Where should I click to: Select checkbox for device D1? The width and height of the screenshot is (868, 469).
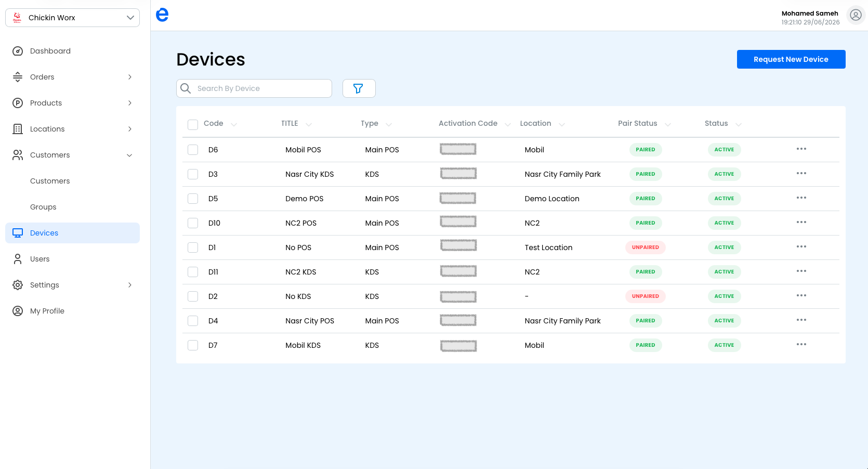(x=193, y=247)
